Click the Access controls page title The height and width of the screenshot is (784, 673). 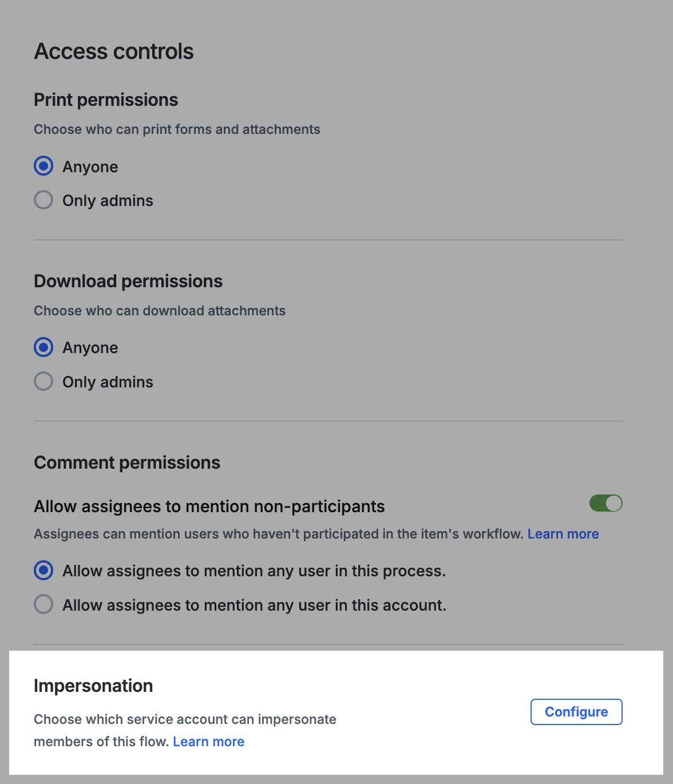tap(114, 52)
